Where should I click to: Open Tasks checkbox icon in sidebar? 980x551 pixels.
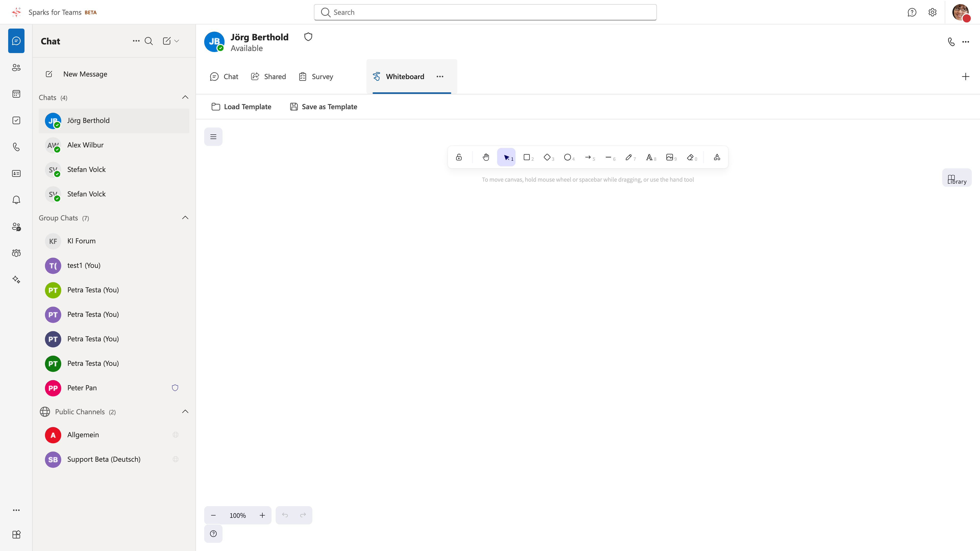[x=16, y=121]
